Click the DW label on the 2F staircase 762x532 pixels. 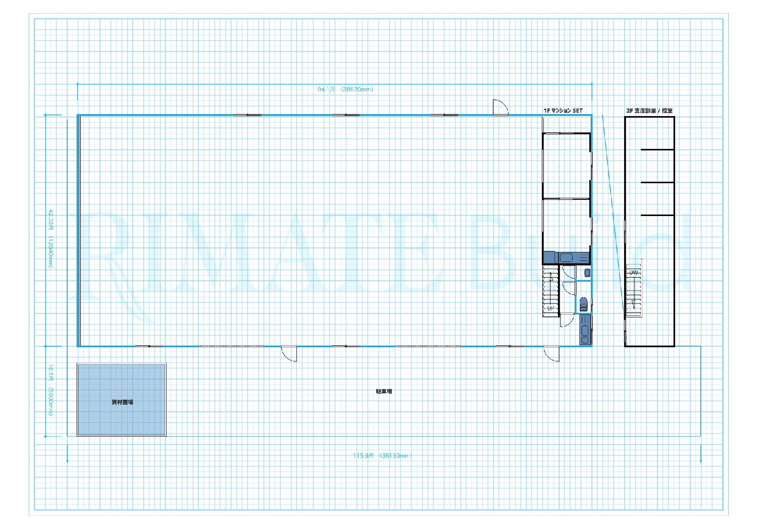pyautogui.click(x=633, y=273)
